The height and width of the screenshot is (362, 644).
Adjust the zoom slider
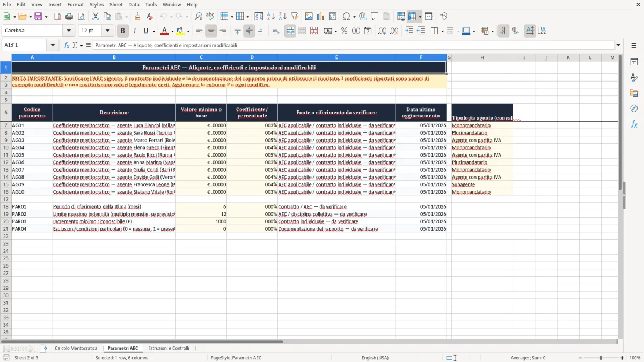601,358
